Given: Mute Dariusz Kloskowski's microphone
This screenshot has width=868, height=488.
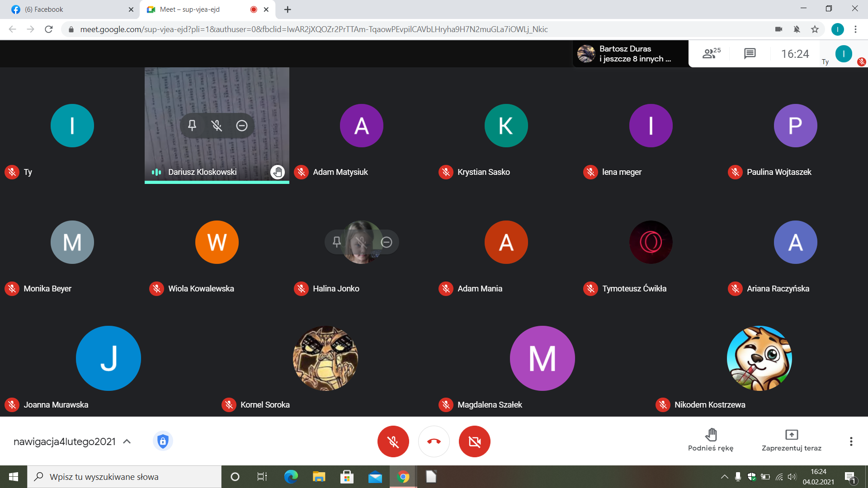Looking at the screenshot, I should pos(217,126).
